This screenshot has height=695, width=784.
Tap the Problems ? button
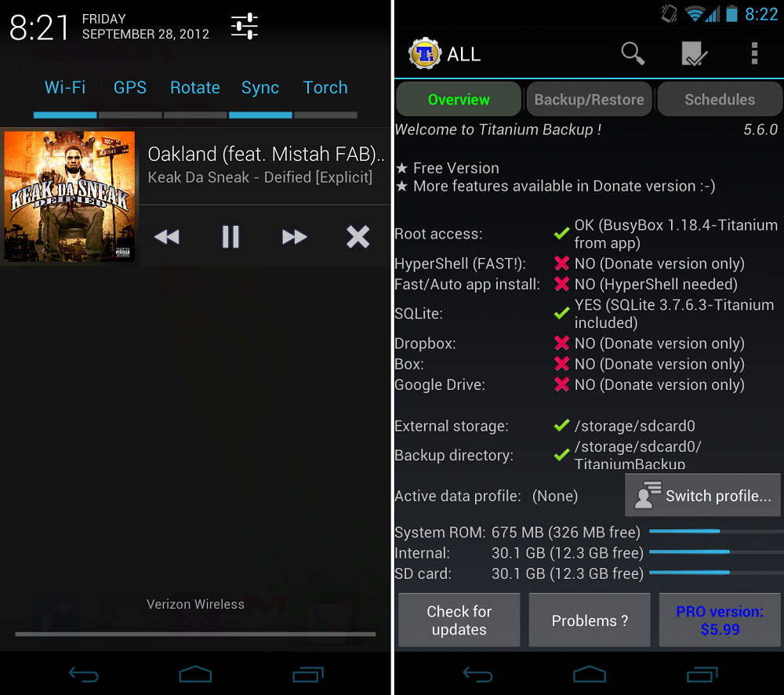tap(590, 620)
